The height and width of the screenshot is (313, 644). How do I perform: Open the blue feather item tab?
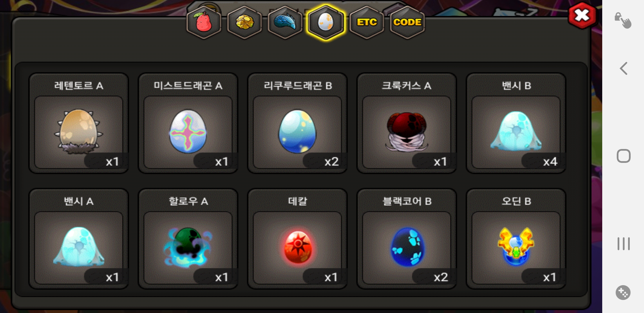[285, 22]
